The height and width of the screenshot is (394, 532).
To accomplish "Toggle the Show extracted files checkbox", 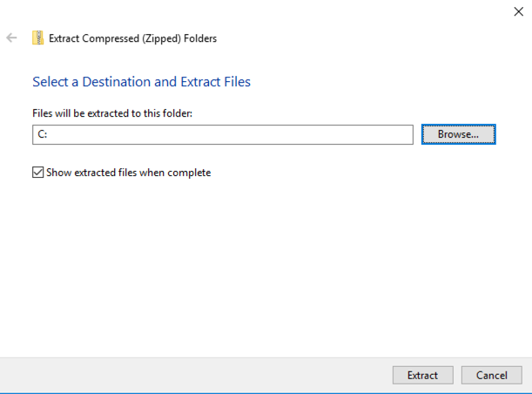I will click(x=37, y=173).
